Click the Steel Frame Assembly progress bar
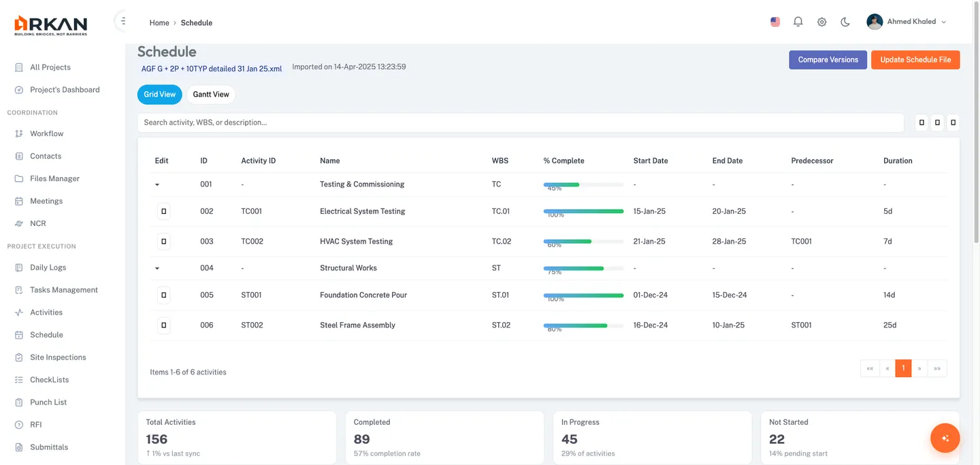This screenshot has width=980, height=465. [583, 325]
